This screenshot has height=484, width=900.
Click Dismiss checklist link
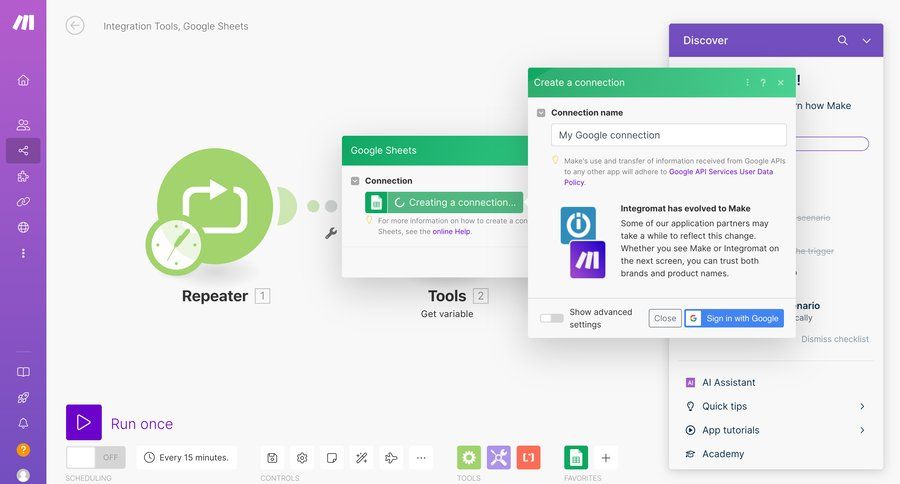(835, 339)
